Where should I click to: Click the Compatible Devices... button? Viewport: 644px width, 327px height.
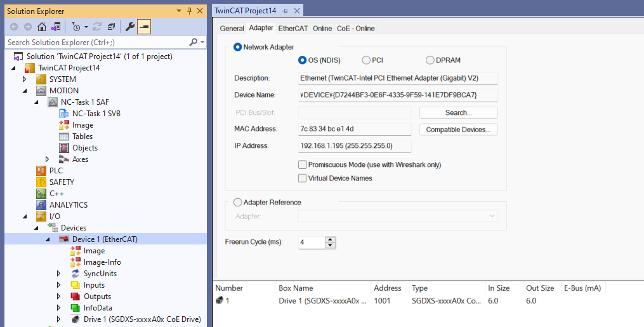coord(458,130)
